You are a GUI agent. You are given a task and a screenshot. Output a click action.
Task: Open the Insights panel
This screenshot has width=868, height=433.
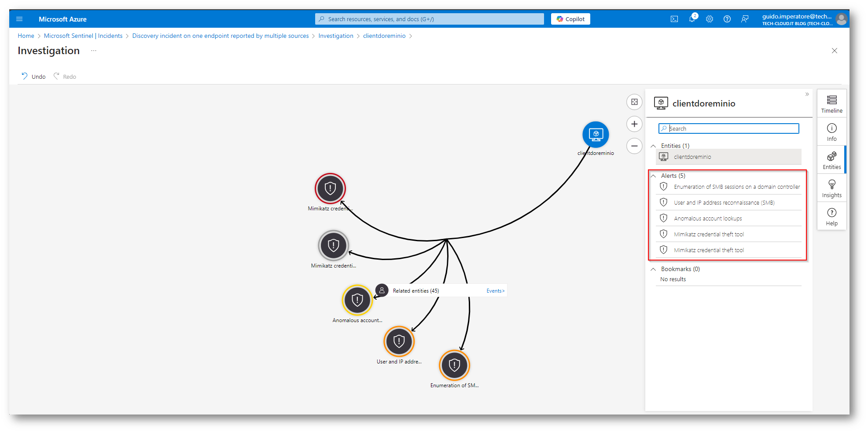831,188
